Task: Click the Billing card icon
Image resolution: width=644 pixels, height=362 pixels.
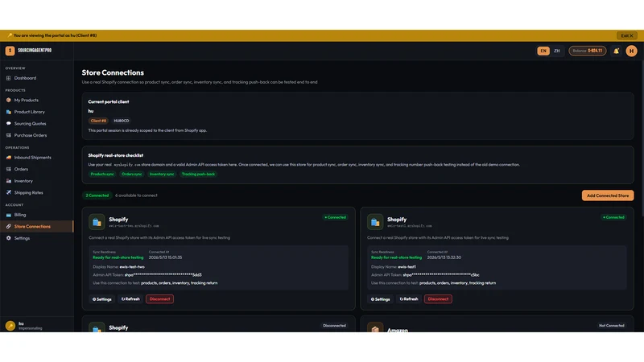Action: pyautogui.click(x=9, y=215)
